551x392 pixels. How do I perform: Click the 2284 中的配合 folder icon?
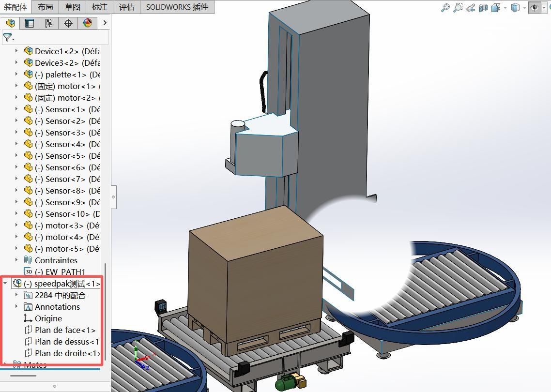click(x=28, y=294)
